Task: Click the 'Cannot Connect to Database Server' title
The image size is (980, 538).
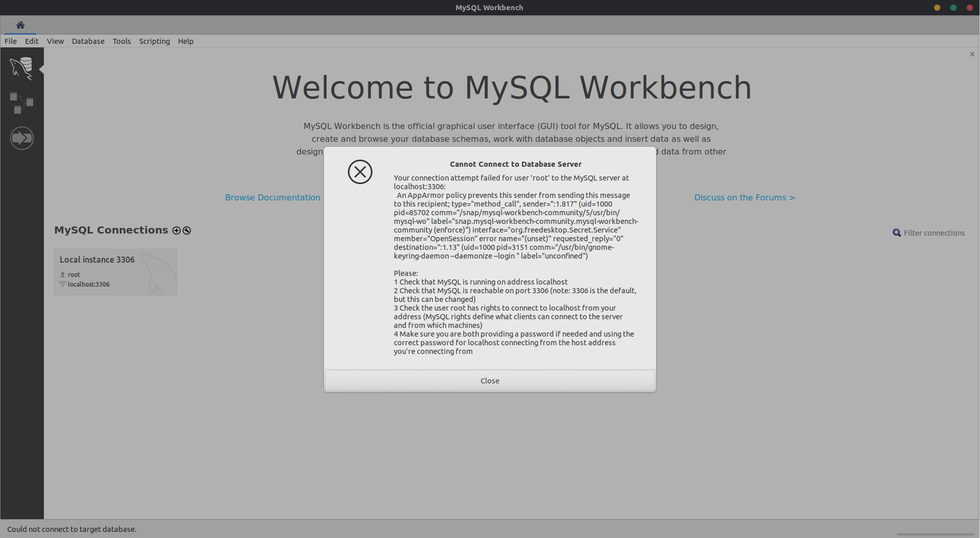Action: coord(515,164)
